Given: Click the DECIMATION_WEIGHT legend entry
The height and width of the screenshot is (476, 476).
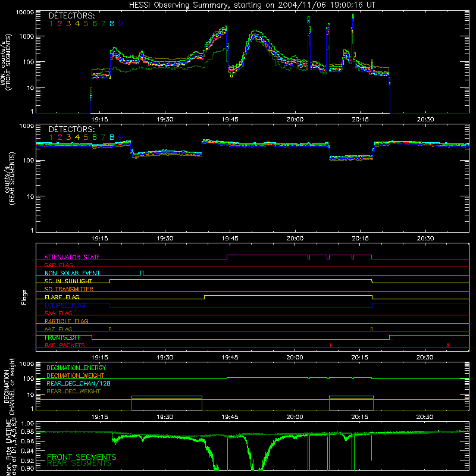Looking at the screenshot, I should click(76, 375).
